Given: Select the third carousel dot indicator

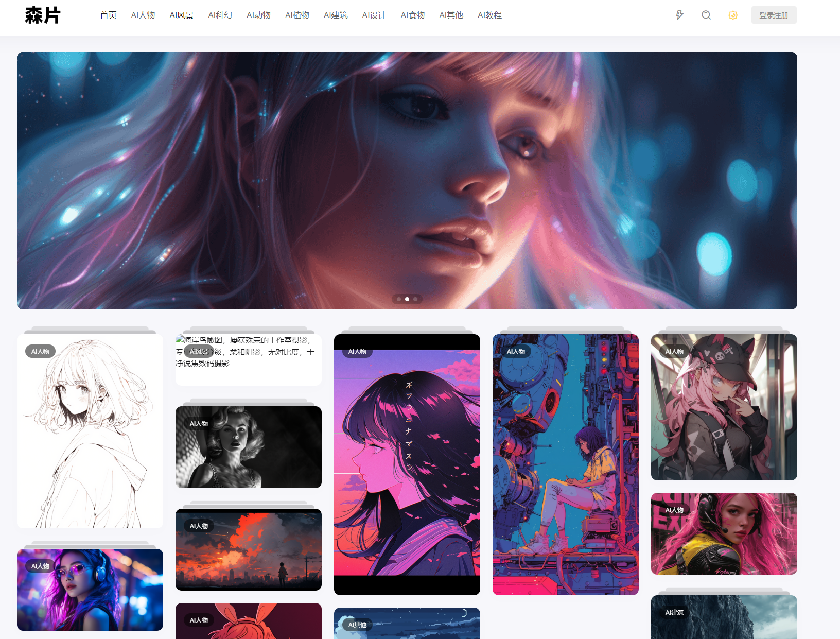Looking at the screenshot, I should tap(415, 299).
